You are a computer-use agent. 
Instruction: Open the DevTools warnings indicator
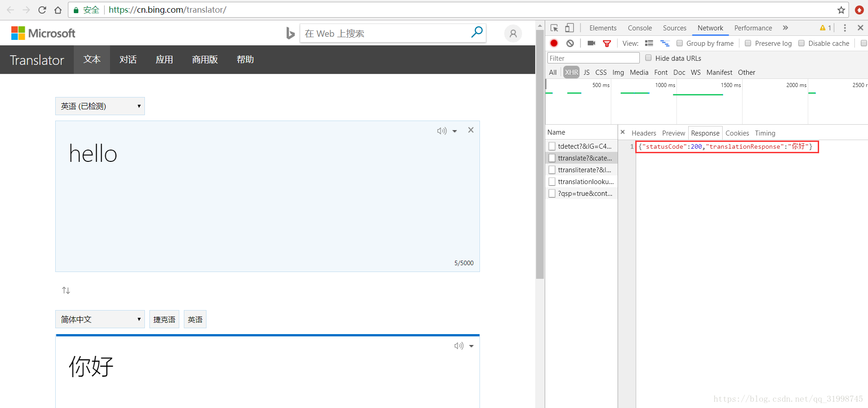825,28
